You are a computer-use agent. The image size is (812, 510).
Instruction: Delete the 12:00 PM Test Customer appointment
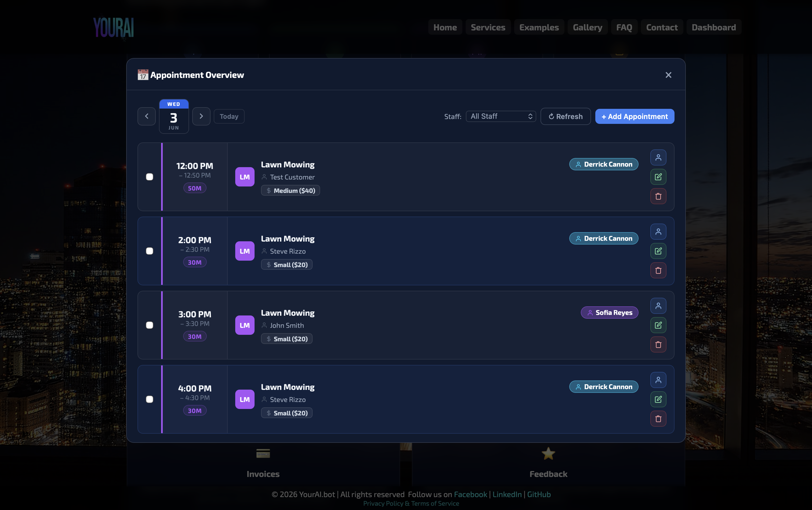click(x=658, y=196)
